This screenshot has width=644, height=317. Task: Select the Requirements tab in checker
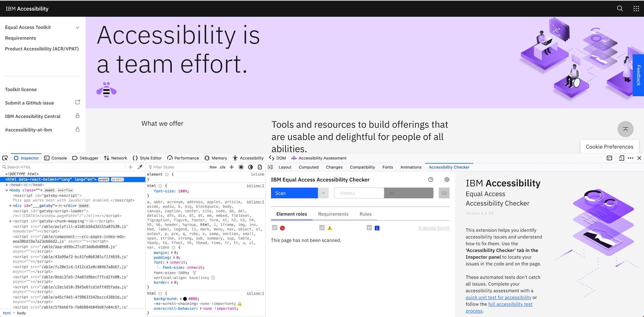tap(333, 213)
